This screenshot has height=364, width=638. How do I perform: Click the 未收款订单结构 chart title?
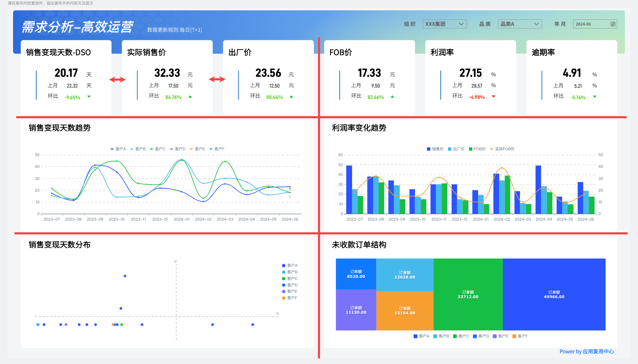pyautogui.click(x=359, y=245)
